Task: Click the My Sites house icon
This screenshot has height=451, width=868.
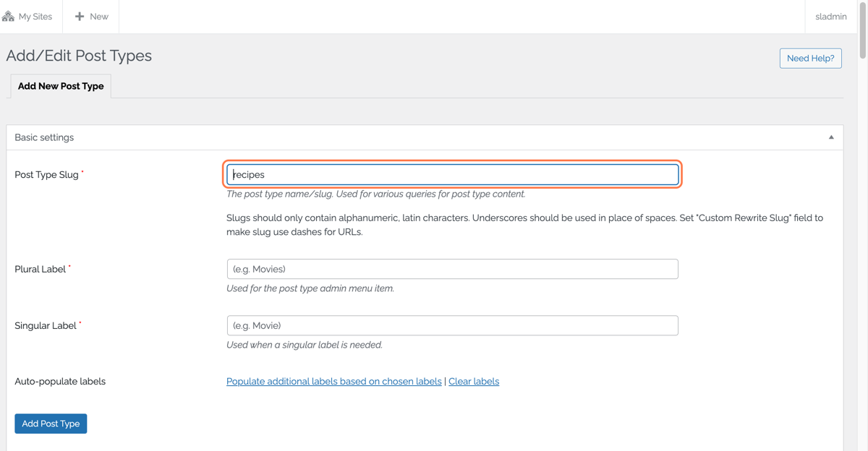Action: pos(9,16)
